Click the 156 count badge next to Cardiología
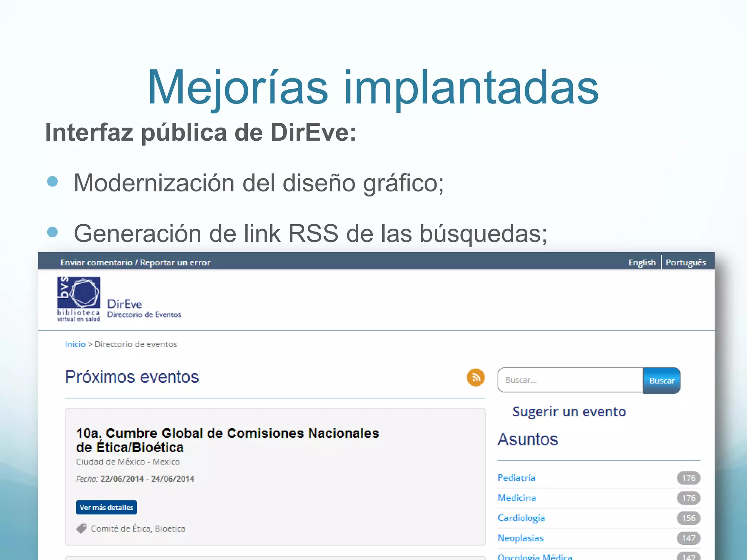The height and width of the screenshot is (560, 747). 689,518
